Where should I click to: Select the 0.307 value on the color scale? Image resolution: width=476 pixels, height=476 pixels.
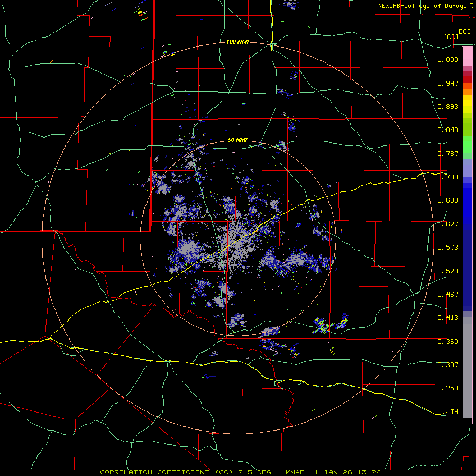pyautogui.click(x=448, y=365)
